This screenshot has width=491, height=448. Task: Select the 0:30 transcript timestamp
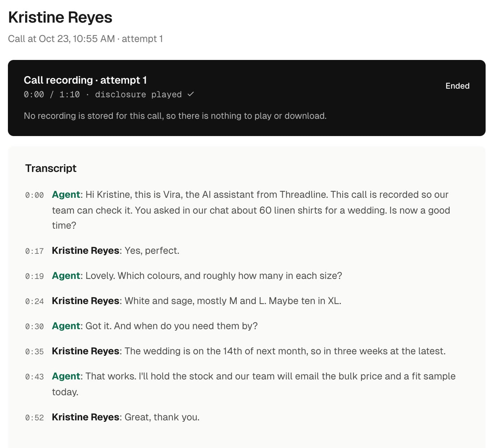(x=34, y=327)
